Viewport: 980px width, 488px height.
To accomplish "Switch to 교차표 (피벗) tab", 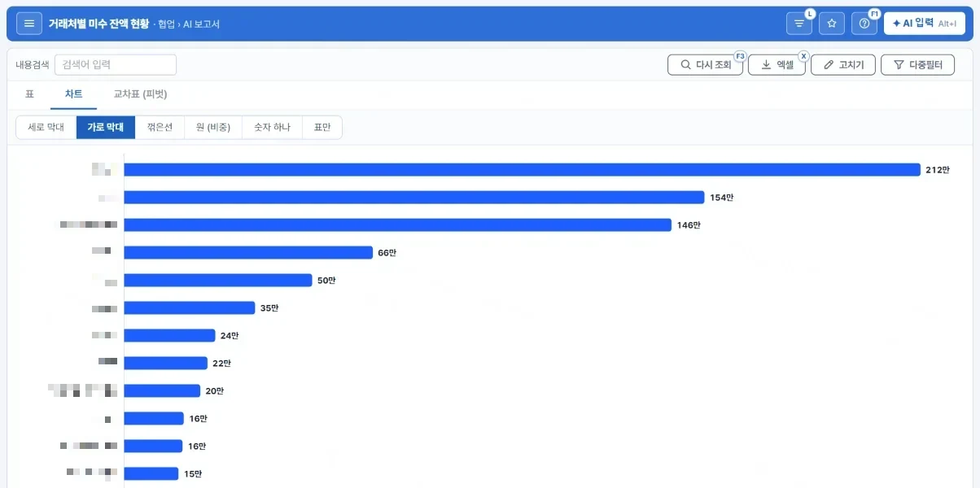I will point(140,94).
